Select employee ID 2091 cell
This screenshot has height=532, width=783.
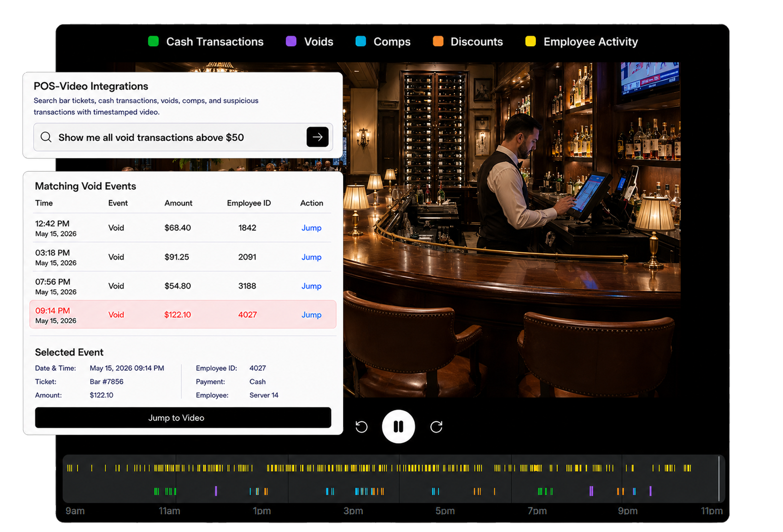click(247, 257)
